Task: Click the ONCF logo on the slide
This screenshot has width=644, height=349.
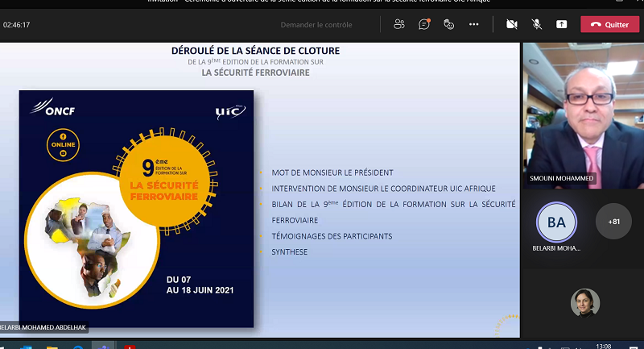Action: [52, 107]
